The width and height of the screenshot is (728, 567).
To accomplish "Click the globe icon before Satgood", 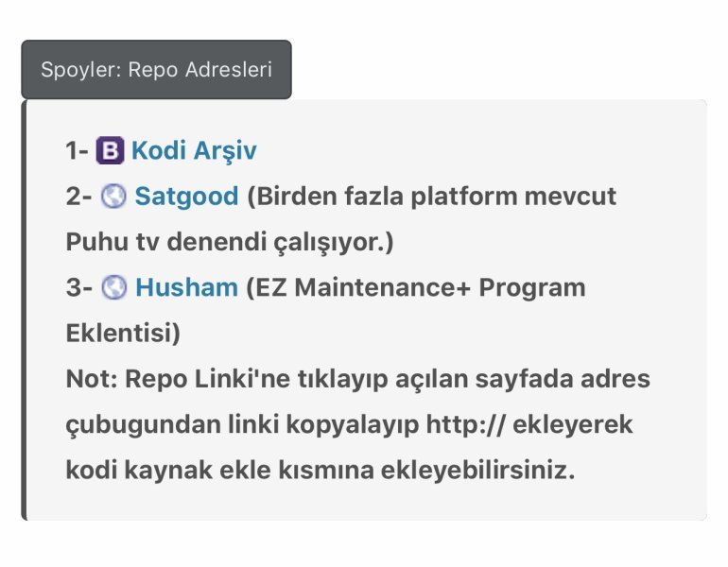I will coord(113,197).
